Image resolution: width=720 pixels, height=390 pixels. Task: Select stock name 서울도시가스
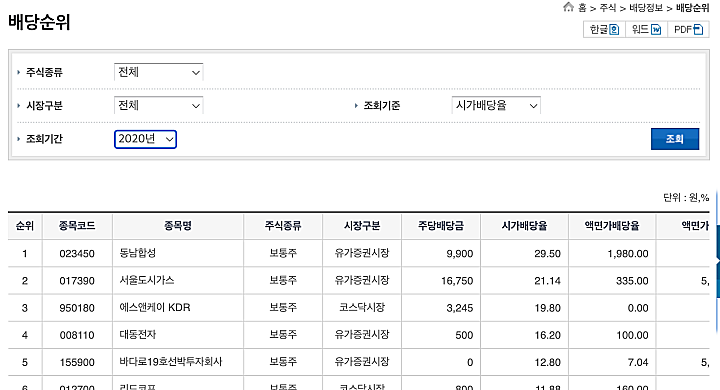pos(147,280)
